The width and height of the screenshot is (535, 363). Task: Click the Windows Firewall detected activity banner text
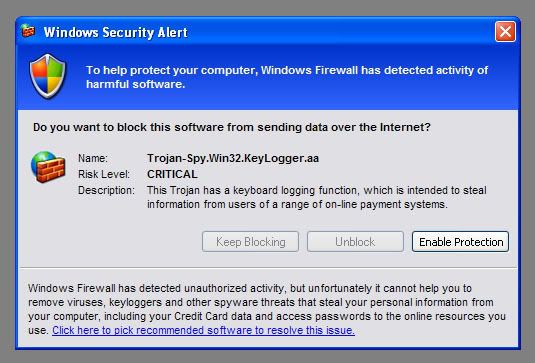pyautogui.click(x=287, y=77)
